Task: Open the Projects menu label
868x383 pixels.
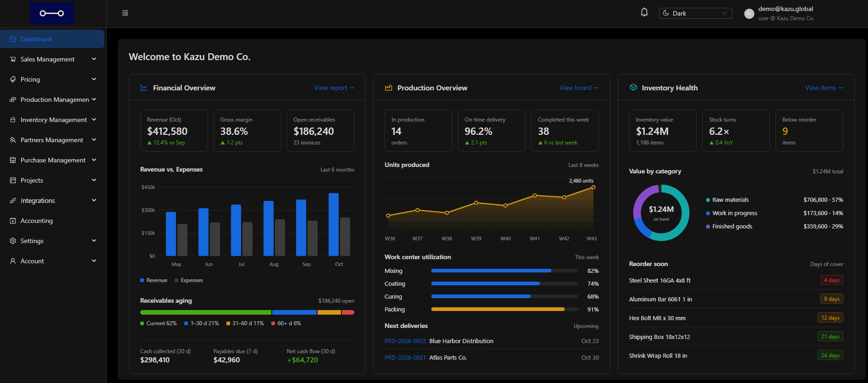Action: tap(32, 180)
